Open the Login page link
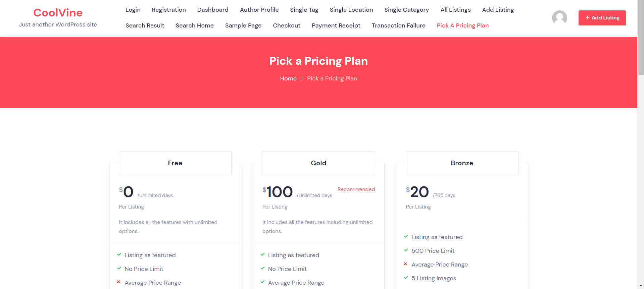 (133, 10)
